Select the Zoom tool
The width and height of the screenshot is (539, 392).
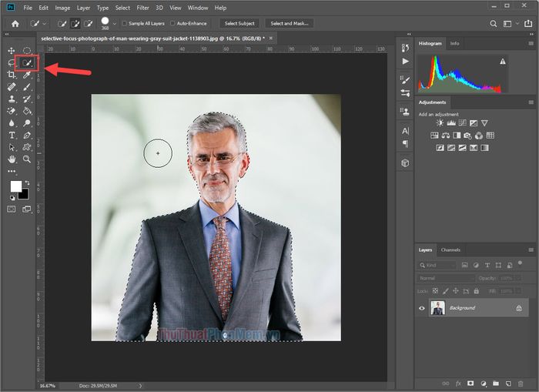tap(27, 159)
